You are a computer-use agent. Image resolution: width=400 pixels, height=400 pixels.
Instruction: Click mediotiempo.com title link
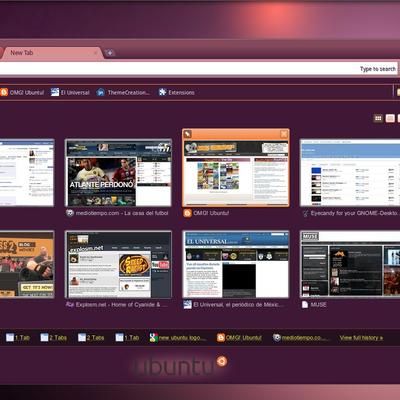[122, 213]
